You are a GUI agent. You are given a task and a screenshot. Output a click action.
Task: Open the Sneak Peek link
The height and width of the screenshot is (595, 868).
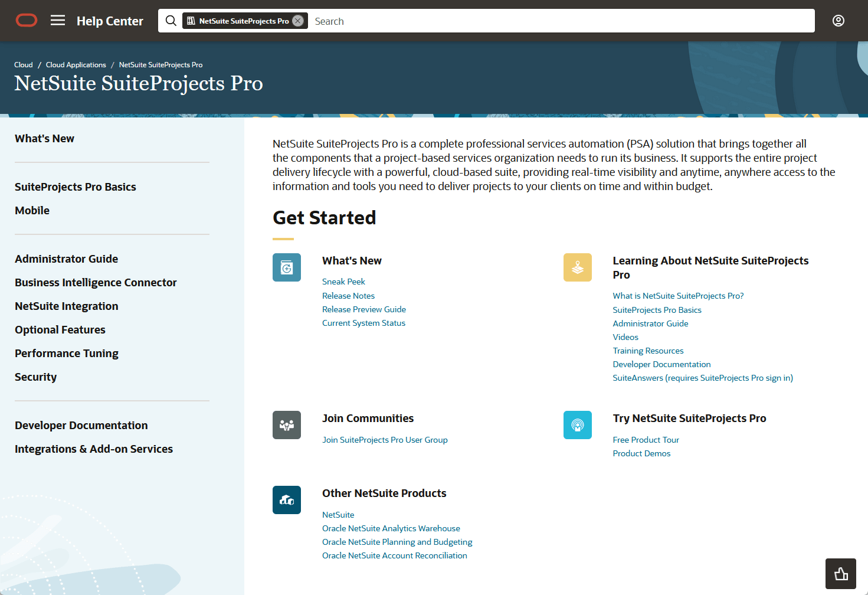click(x=343, y=282)
